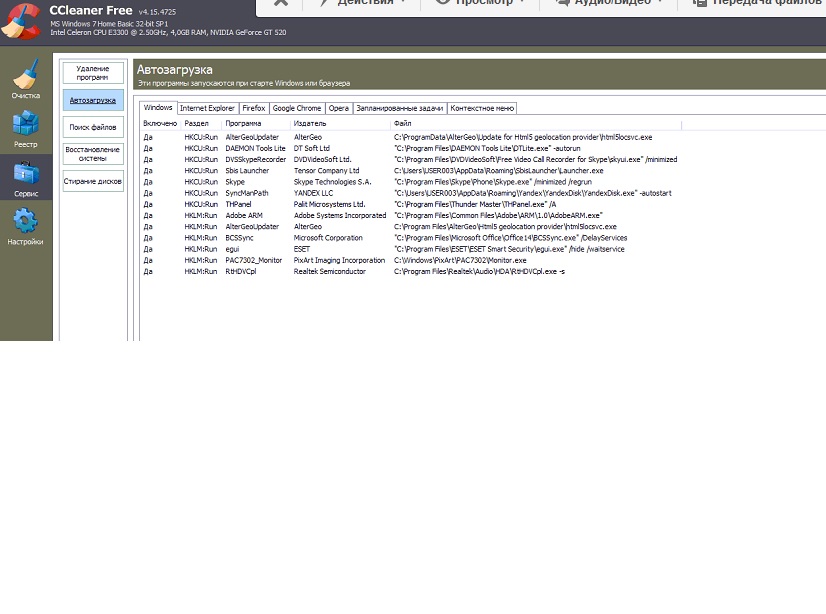Image resolution: width=826 pixels, height=614 pixels.
Task: Click the publisher Skype Technologies S.A.
Action: 332,182
